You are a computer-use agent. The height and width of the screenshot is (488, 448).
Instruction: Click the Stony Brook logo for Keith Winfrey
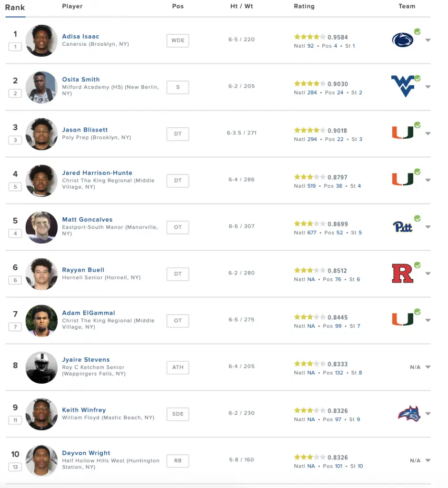tap(409, 414)
